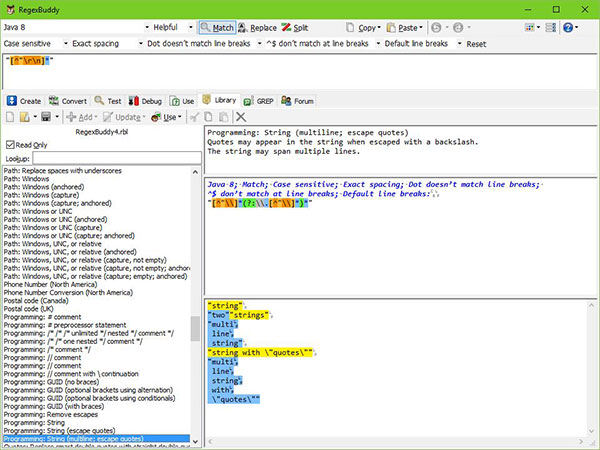The width and height of the screenshot is (600, 450).
Task: Expand the Help icon dropdown arrow
Action: 577,28
